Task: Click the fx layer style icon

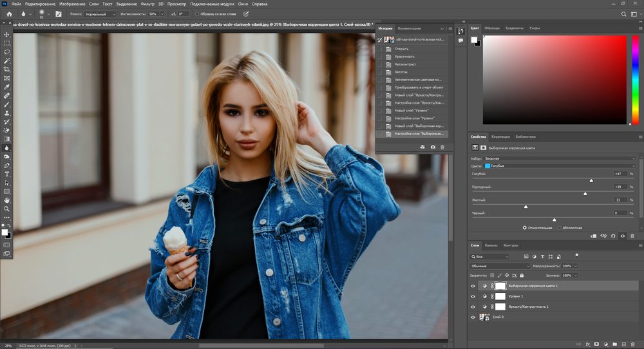Action: (x=588, y=343)
